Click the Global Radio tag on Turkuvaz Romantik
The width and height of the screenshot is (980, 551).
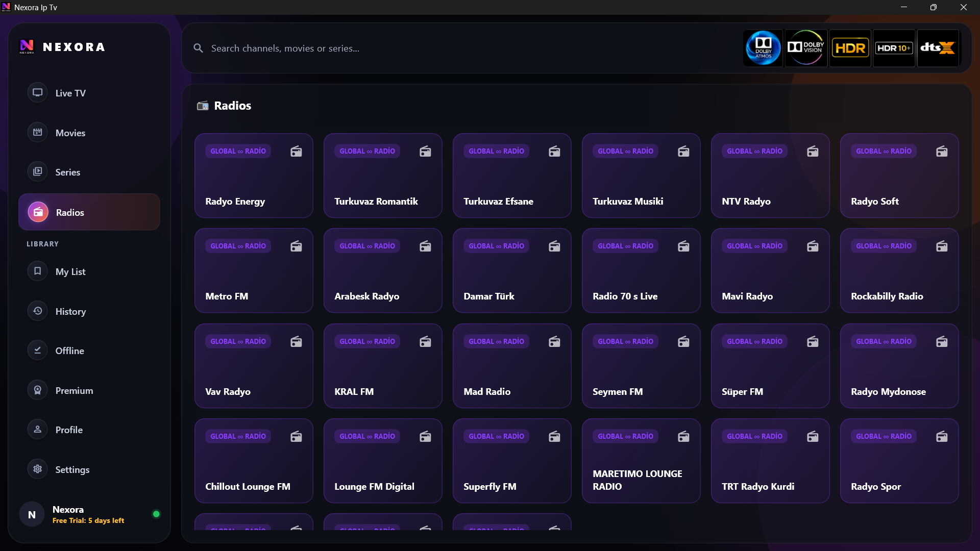367,151
